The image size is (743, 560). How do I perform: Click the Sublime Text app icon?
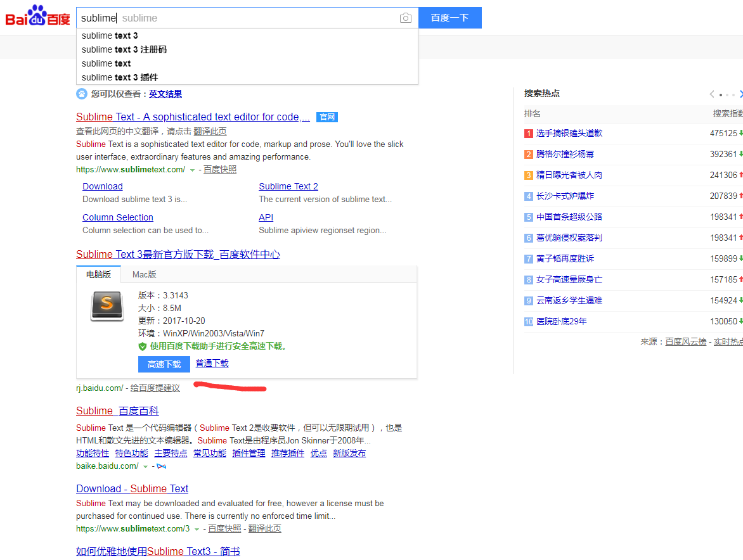pos(107,306)
